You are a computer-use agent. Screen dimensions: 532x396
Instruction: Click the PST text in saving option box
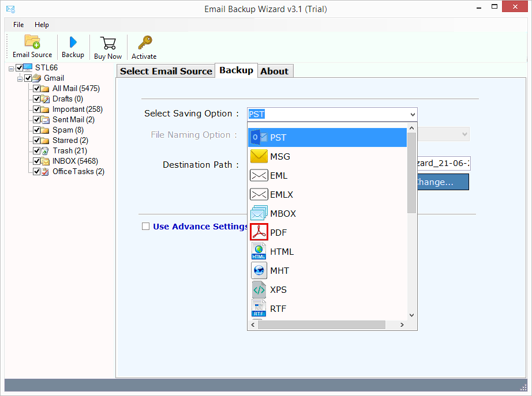(257, 114)
